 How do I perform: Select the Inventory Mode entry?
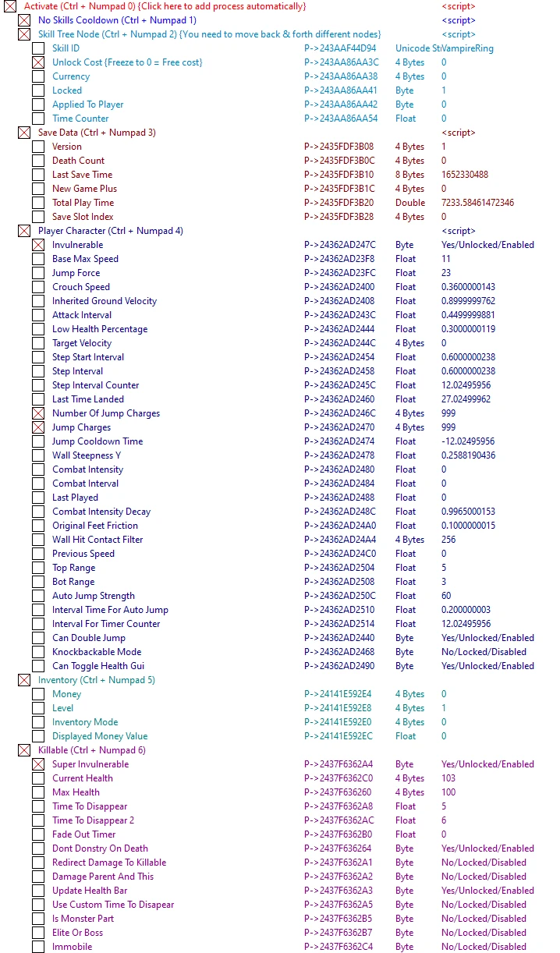pos(85,722)
